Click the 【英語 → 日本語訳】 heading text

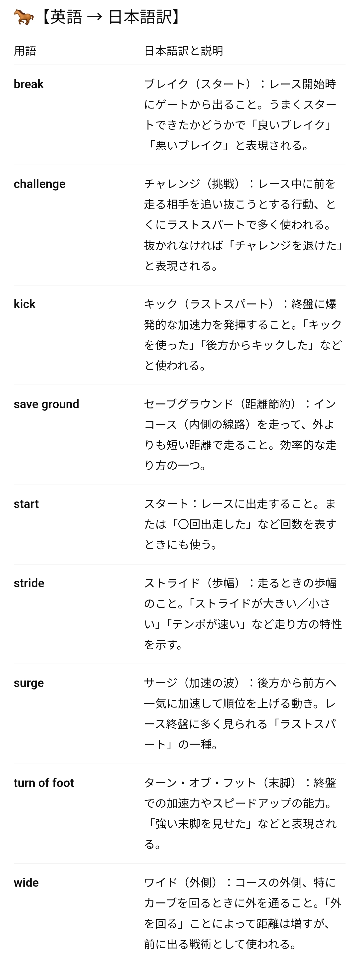(111, 17)
